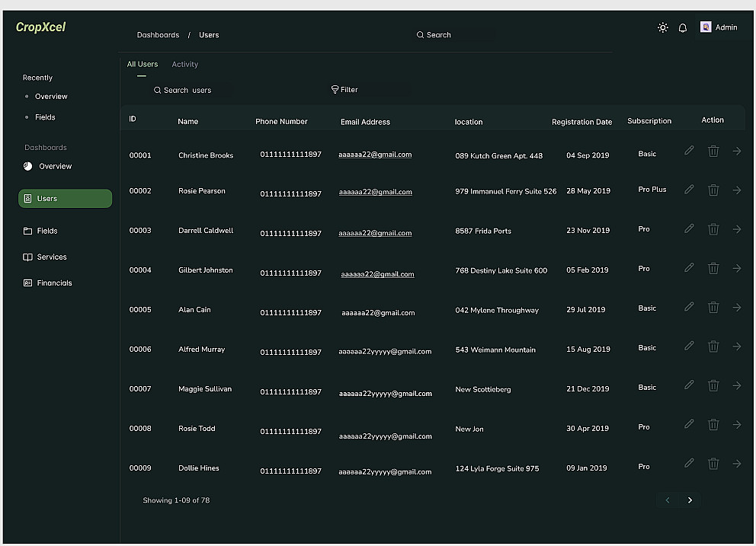This screenshot has height=546, width=756.
Task: Delete Alfred Murray using trash icon
Action: click(713, 346)
